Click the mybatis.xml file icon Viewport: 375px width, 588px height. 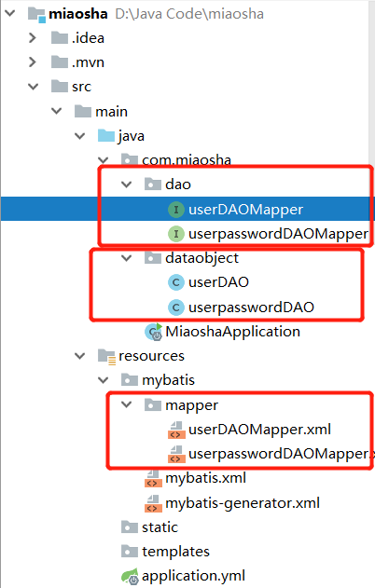(153, 478)
